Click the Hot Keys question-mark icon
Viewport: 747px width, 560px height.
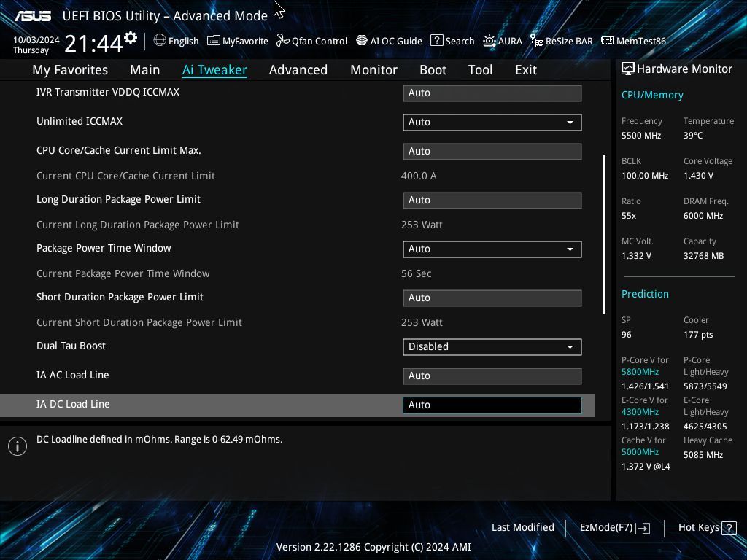(729, 528)
